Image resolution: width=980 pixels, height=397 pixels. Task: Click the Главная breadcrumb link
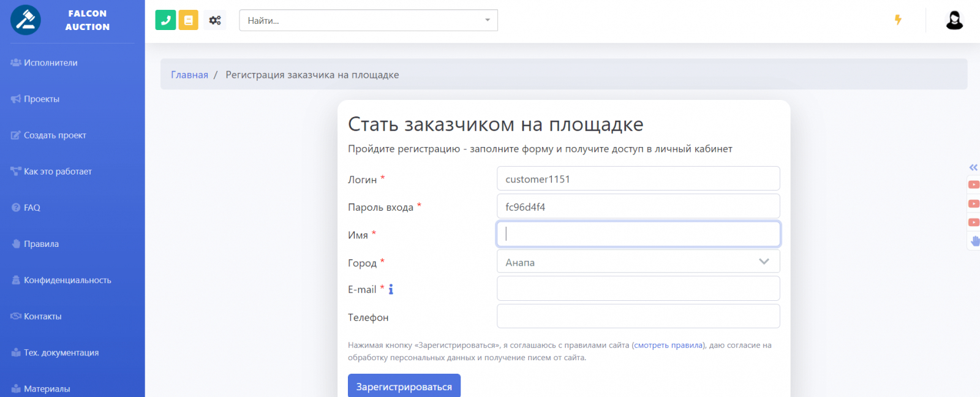189,75
